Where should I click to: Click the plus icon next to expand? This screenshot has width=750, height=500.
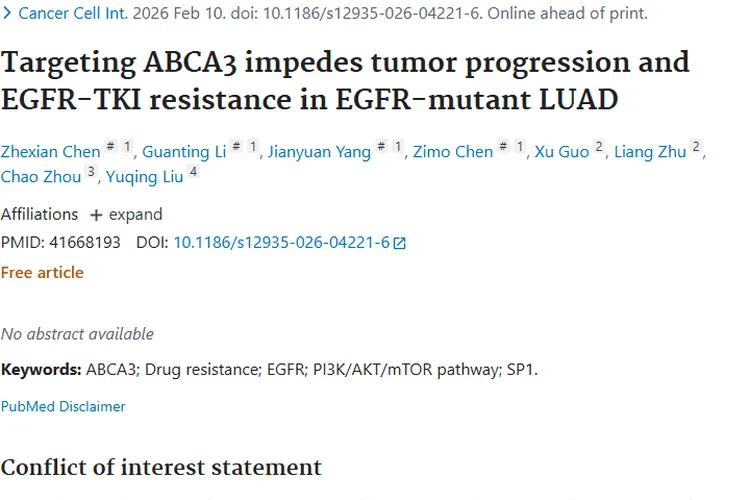(x=96, y=215)
